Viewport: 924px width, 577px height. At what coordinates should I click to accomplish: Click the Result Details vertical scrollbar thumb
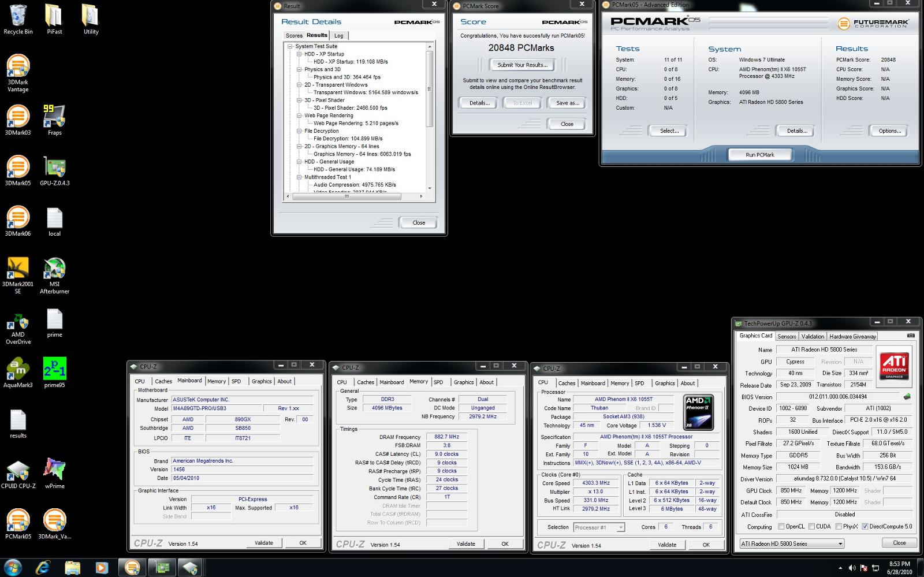429,88
